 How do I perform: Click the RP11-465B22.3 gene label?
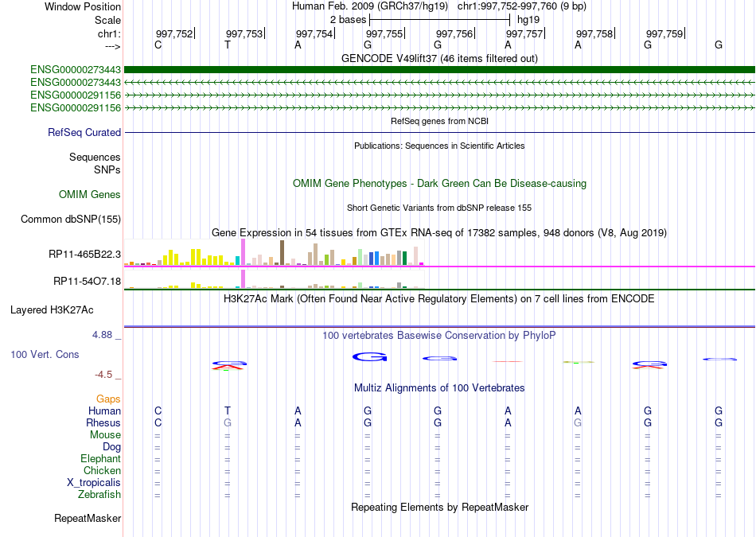[84, 254]
